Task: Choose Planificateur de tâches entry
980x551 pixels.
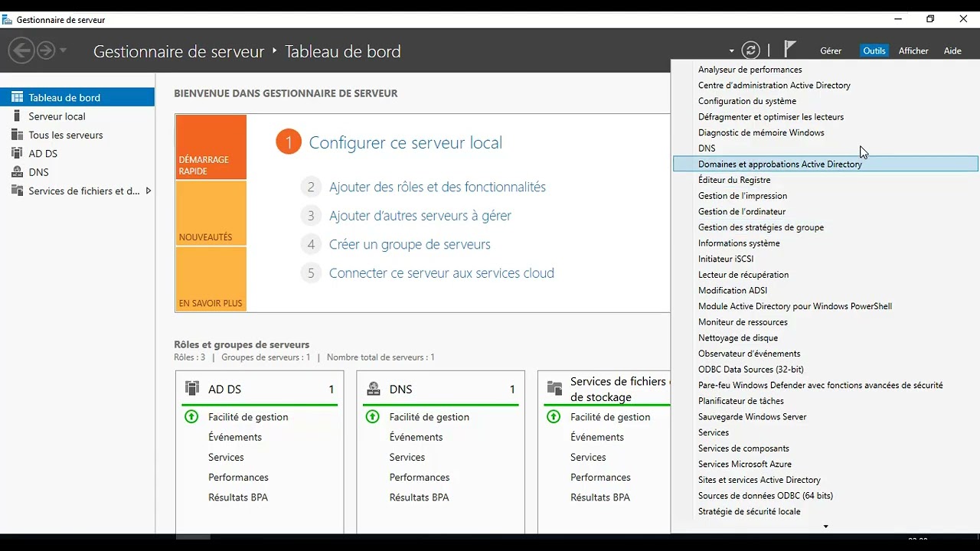Action: click(825, 401)
